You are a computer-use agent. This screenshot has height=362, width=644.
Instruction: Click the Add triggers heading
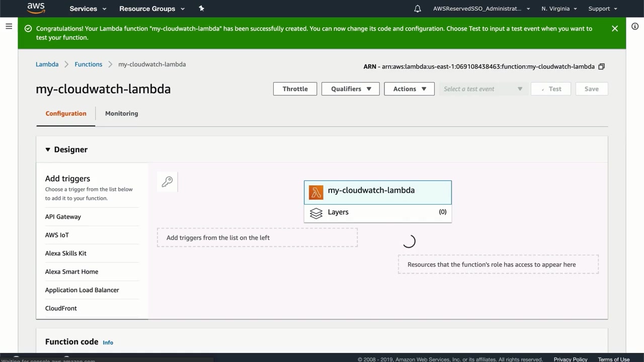67,178
